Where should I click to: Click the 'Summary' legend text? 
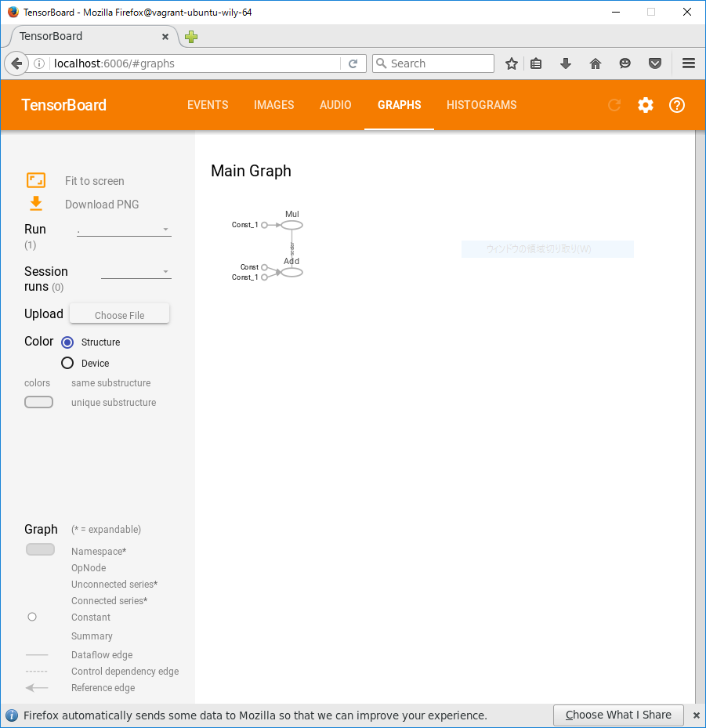click(x=92, y=636)
